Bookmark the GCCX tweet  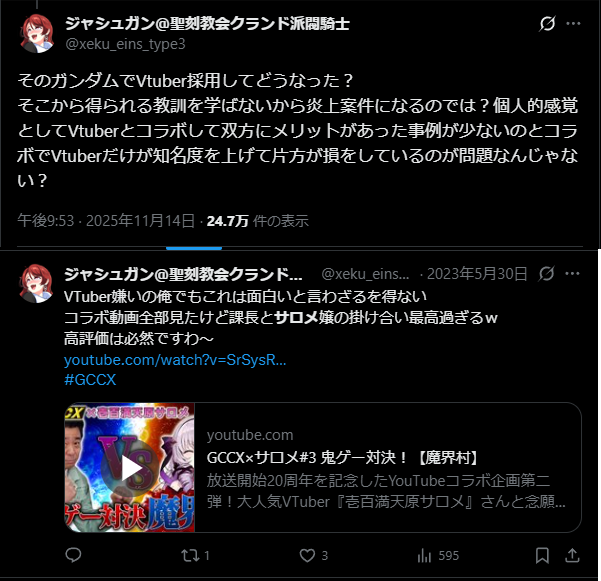(x=542, y=555)
